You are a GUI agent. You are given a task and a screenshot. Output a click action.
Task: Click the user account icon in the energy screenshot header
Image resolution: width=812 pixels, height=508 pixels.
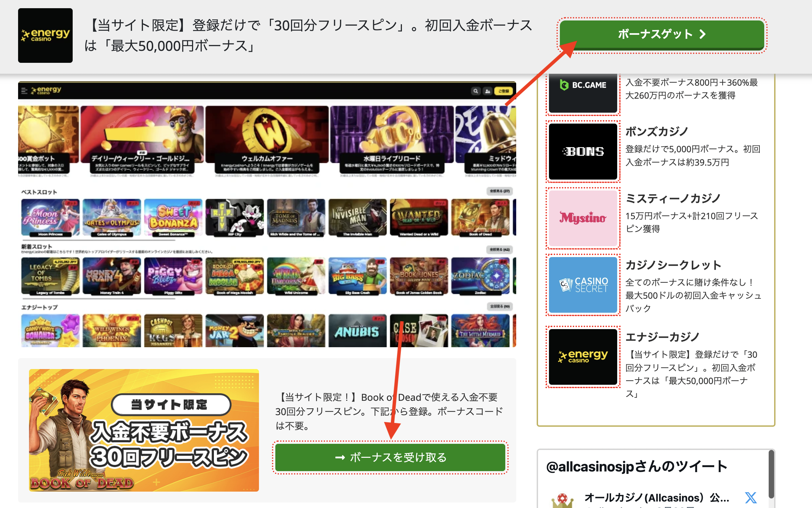(x=488, y=91)
